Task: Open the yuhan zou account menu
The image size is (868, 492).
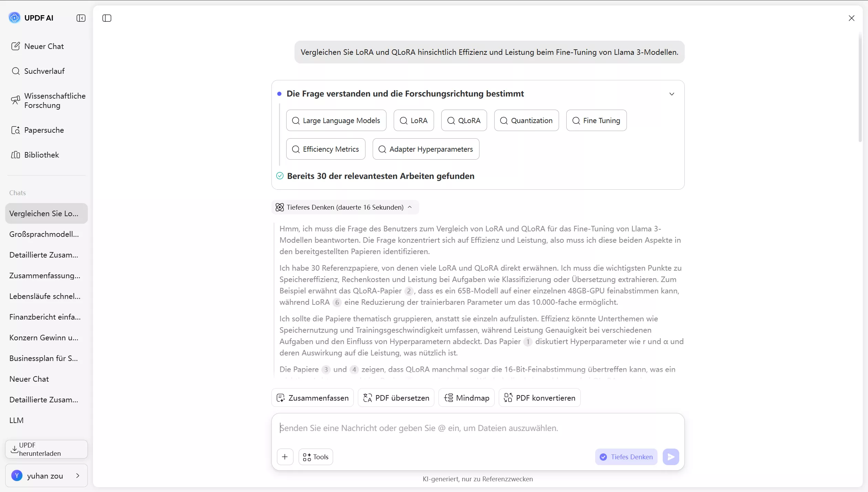Action: tap(46, 476)
